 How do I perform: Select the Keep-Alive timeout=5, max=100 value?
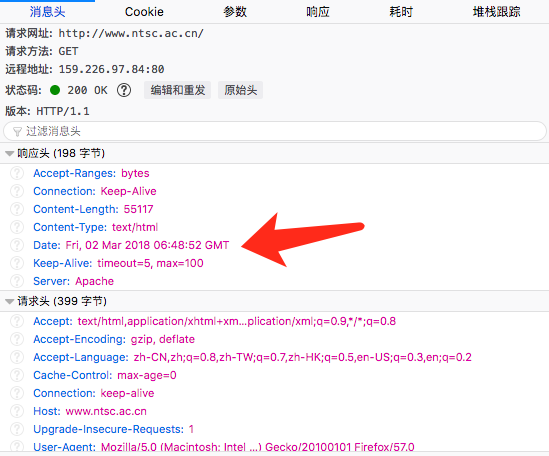point(150,263)
